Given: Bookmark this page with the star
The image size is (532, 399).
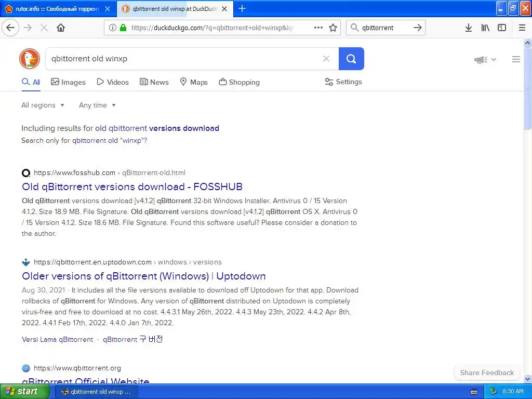Looking at the screenshot, I should tap(333, 28).
